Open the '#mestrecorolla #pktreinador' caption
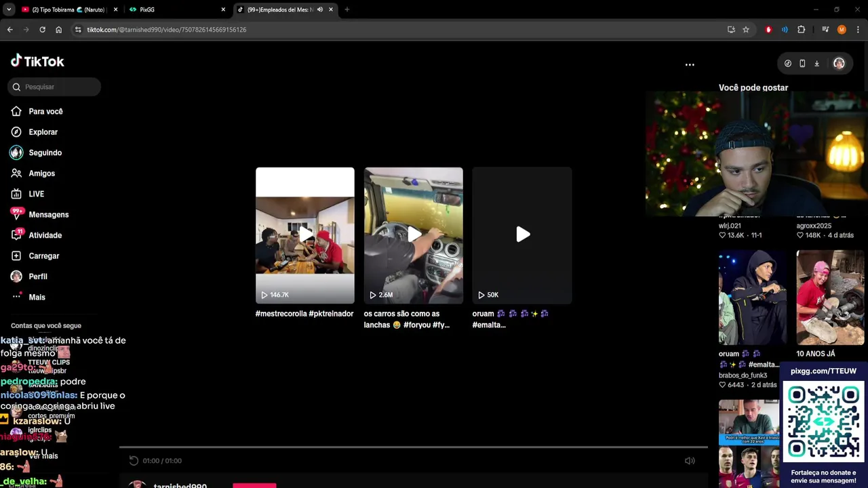The height and width of the screenshot is (488, 868). 304,314
